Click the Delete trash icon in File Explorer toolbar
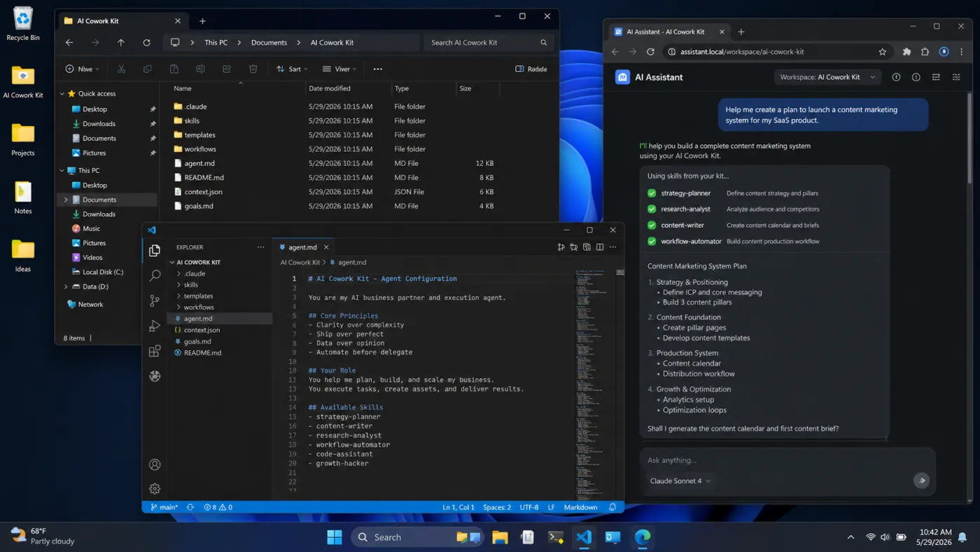Viewport: 980px width, 552px height. coord(253,69)
